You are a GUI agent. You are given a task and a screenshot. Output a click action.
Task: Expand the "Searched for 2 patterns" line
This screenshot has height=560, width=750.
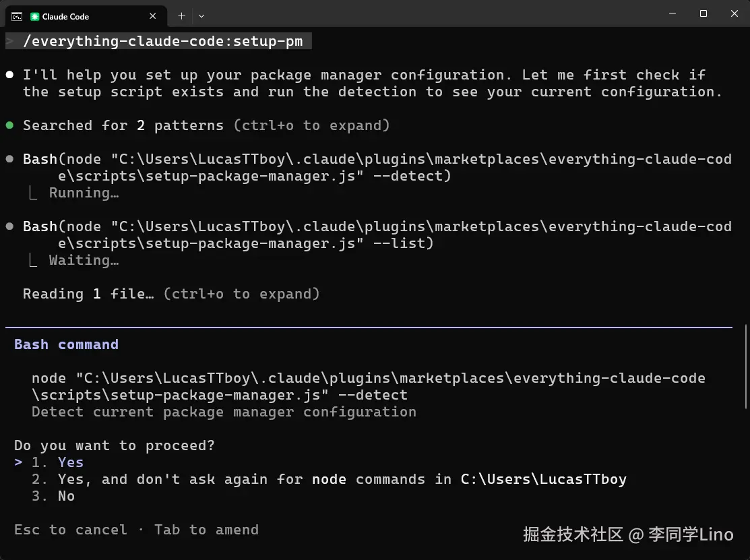(x=123, y=125)
